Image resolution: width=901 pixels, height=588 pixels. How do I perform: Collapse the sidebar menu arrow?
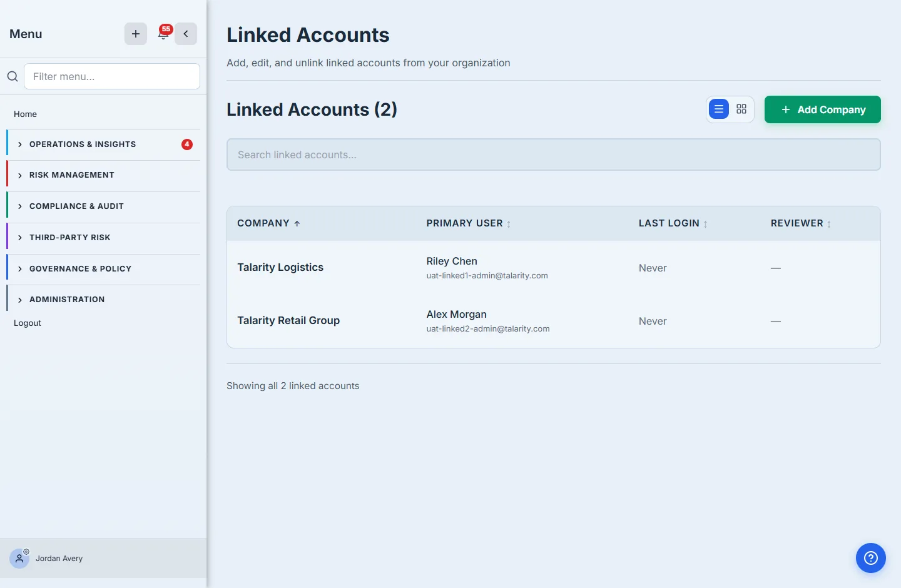click(186, 34)
